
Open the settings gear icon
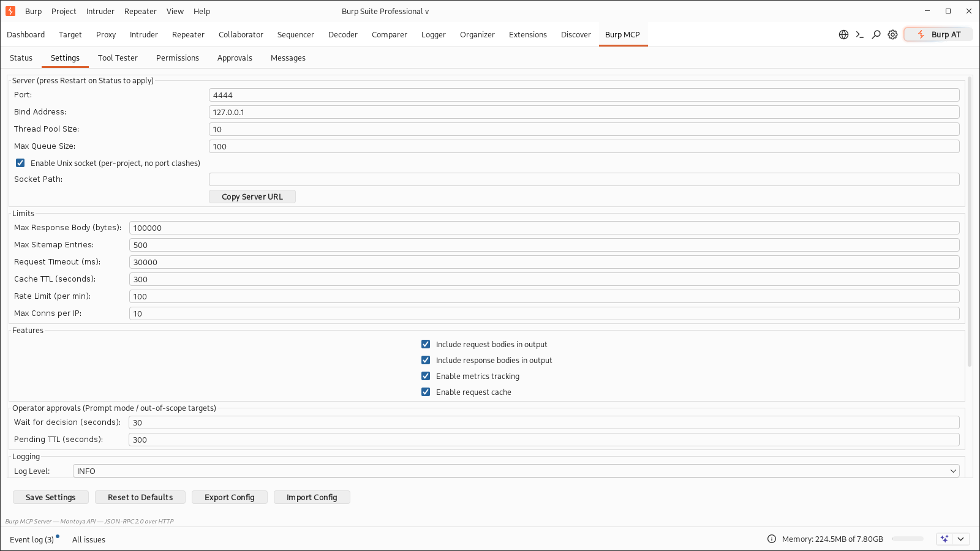tap(893, 35)
